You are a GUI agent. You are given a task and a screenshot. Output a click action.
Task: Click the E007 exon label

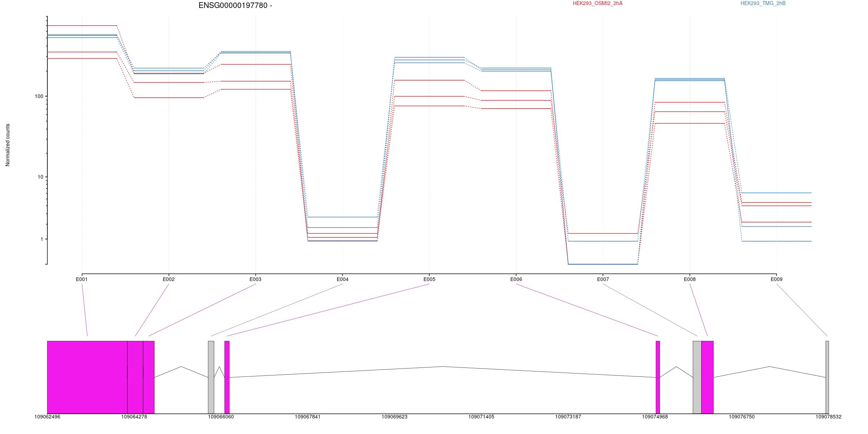[603, 279]
